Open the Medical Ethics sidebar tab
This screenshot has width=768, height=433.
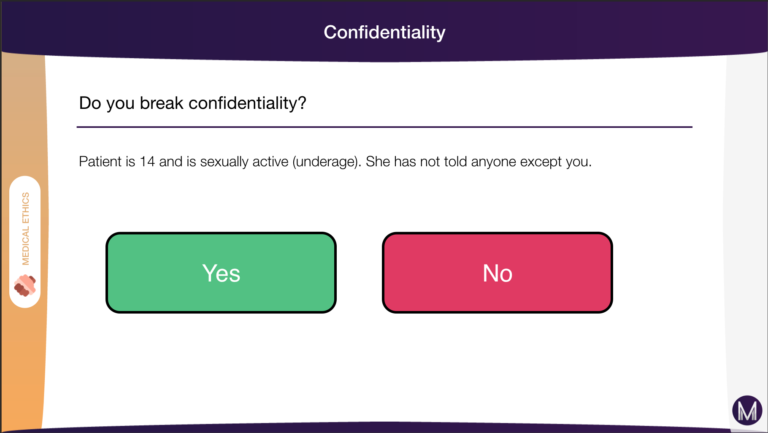25,242
